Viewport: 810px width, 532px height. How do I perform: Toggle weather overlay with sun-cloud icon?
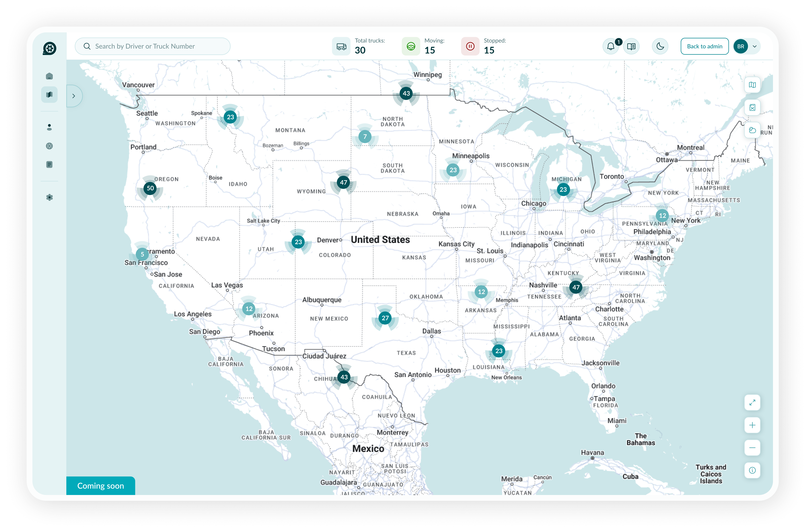point(752,130)
